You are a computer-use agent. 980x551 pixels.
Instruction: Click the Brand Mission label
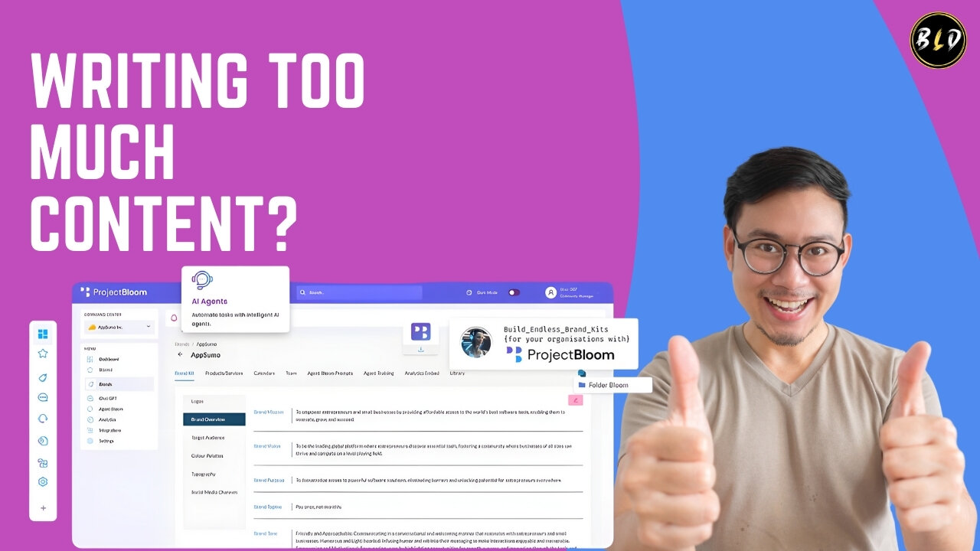click(268, 412)
